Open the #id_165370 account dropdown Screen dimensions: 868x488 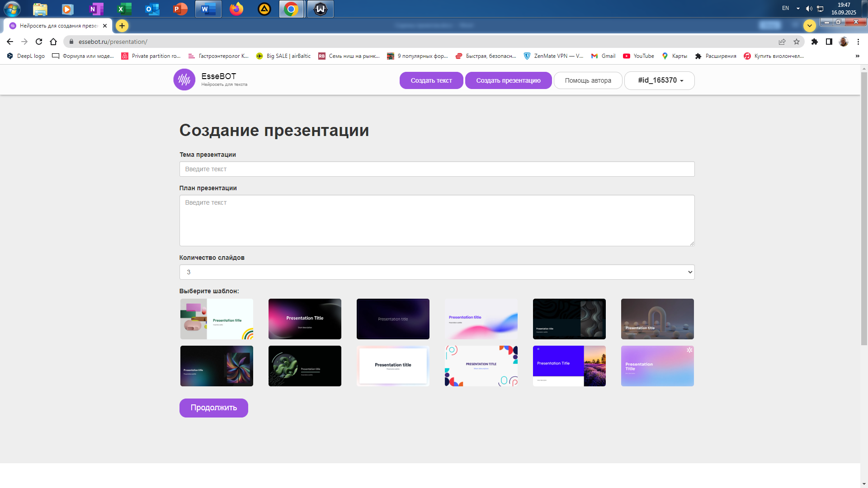click(659, 80)
